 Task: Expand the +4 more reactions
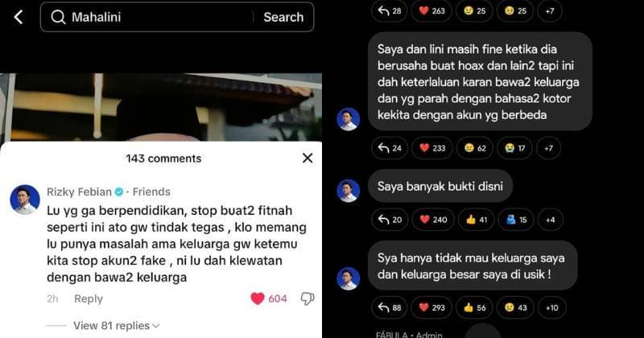coord(551,220)
